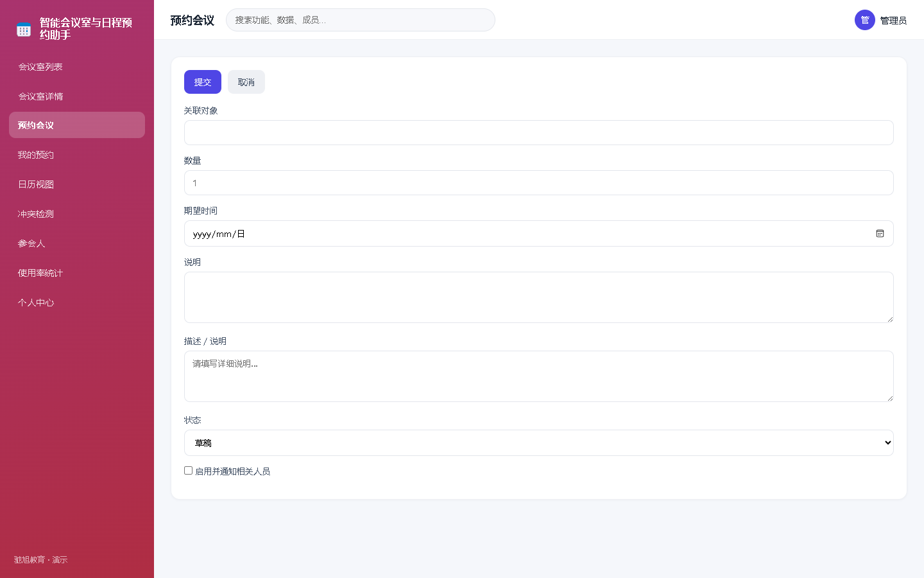Navigate to 参会人 page
924x578 pixels.
77,243
